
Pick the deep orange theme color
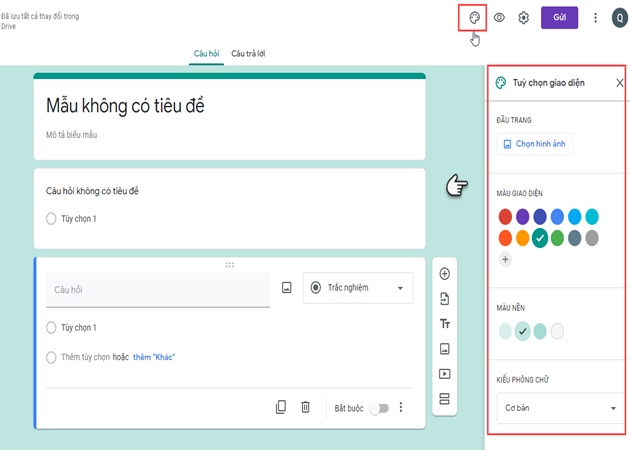[505, 238]
